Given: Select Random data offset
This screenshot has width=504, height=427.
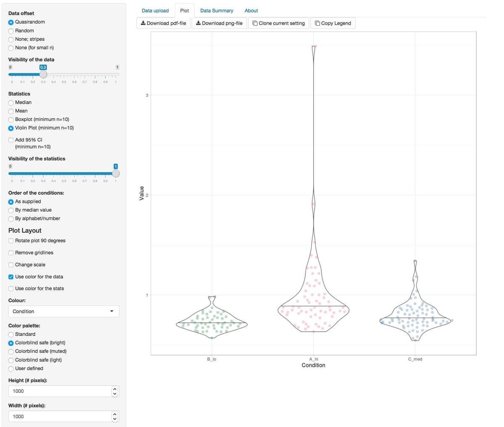Looking at the screenshot, I should click(x=11, y=31).
